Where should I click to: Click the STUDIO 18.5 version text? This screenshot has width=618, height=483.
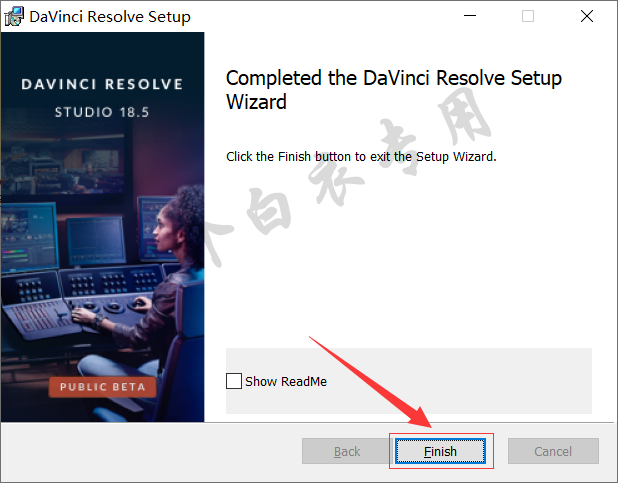coord(102,112)
